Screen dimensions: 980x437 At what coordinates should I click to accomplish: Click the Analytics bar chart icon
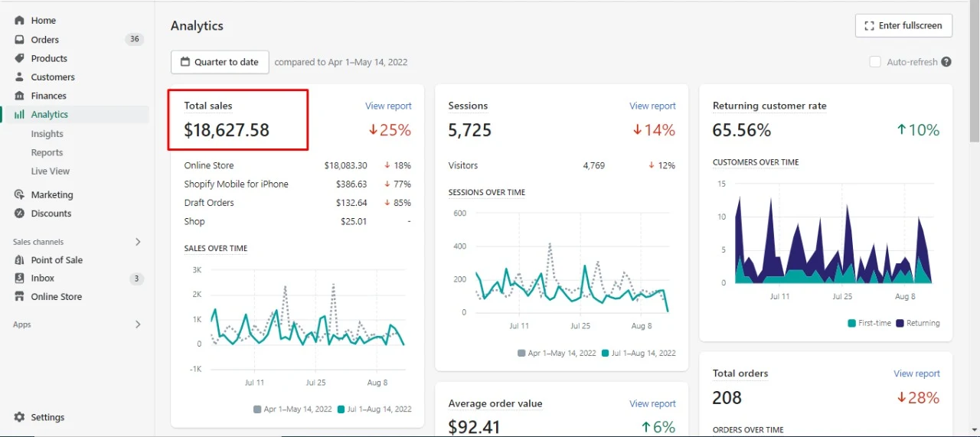(19, 114)
